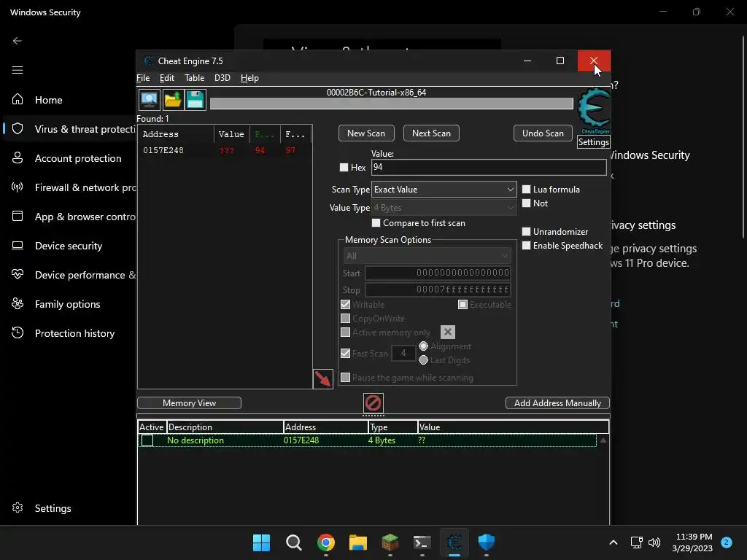Viewport: 747px width, 560px height.
Task: Click the Value input field
Action: [489, 167]
